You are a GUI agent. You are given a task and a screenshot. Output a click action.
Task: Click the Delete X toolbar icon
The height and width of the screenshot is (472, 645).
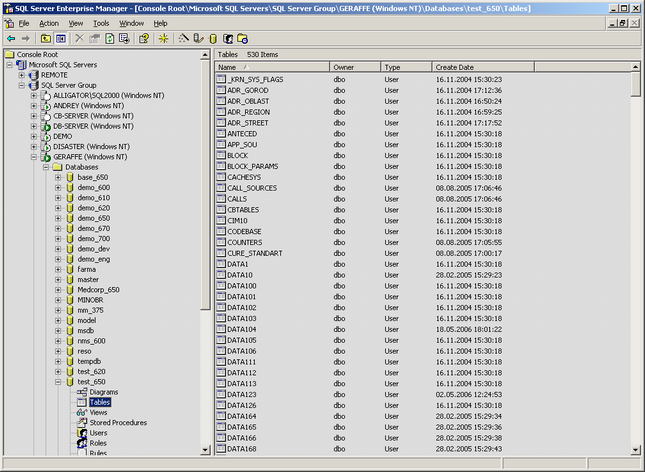tap(79, 39)
